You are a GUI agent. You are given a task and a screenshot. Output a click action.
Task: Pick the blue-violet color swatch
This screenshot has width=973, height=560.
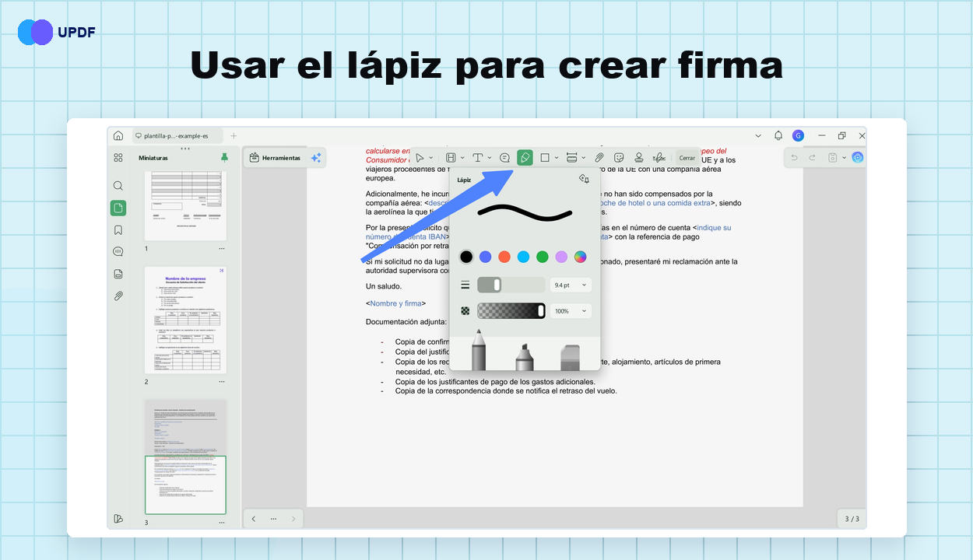(485, 257)
